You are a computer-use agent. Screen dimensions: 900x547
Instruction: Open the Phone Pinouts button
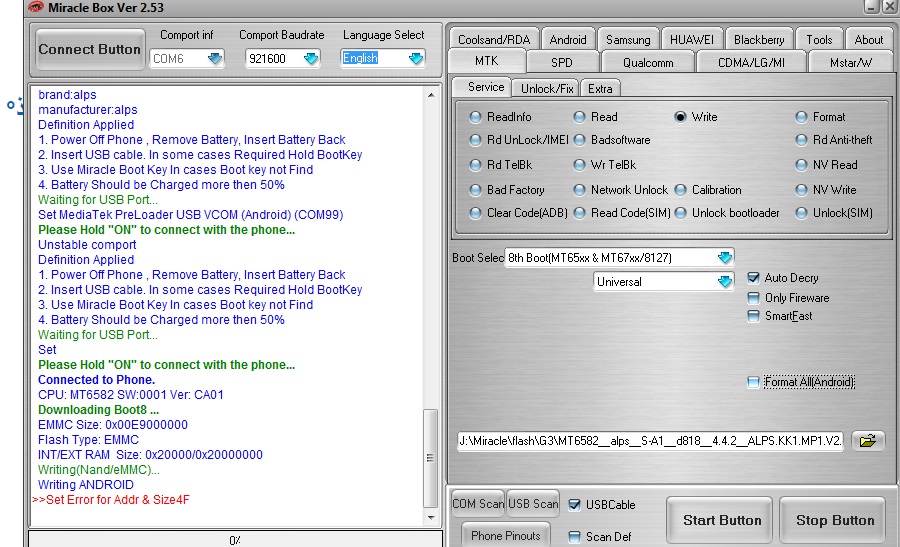(x=506, y=535)
